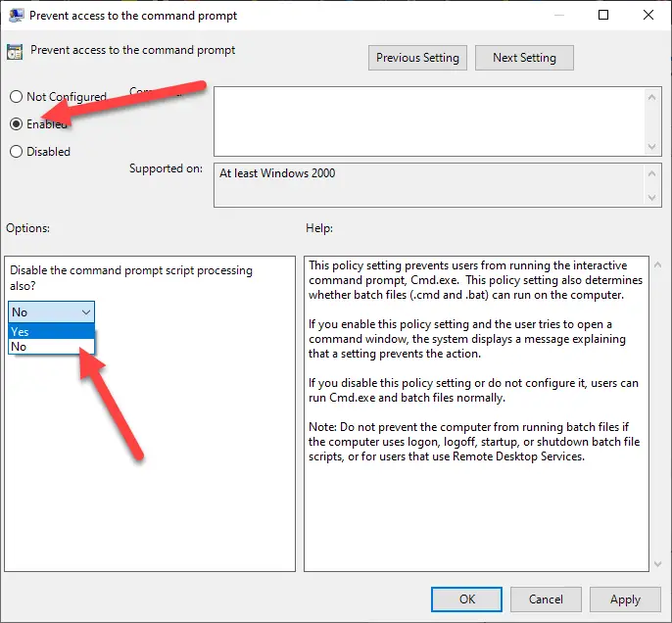
Task: Click the Help paragraph starting 'If you disable'
Action: pos(473,390)
